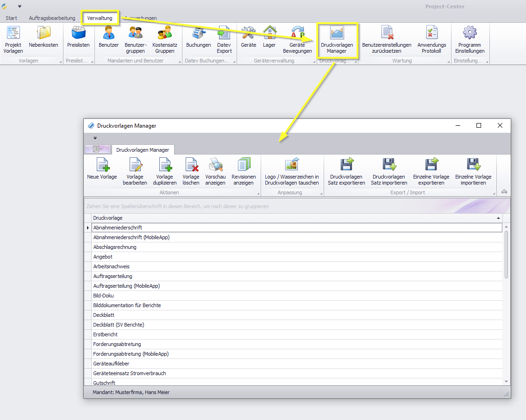Screen dimensions: 526x420
Task: Export via Druckvorlagen Satz exportieren
Action: [346, 165]
